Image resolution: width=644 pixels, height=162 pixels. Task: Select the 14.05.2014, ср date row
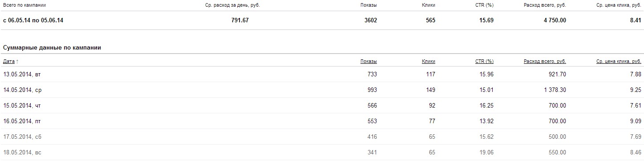tap(322, 90)
